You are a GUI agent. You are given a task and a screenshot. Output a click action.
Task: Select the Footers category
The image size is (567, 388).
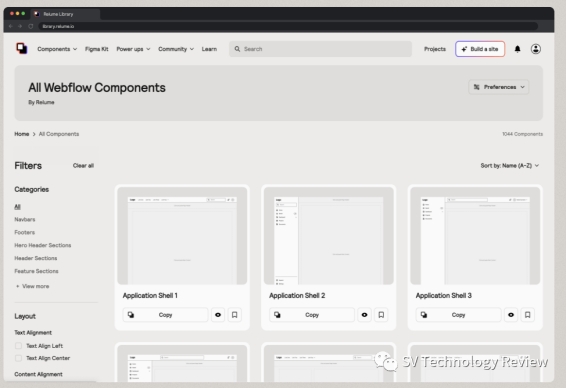pos(25,232)
